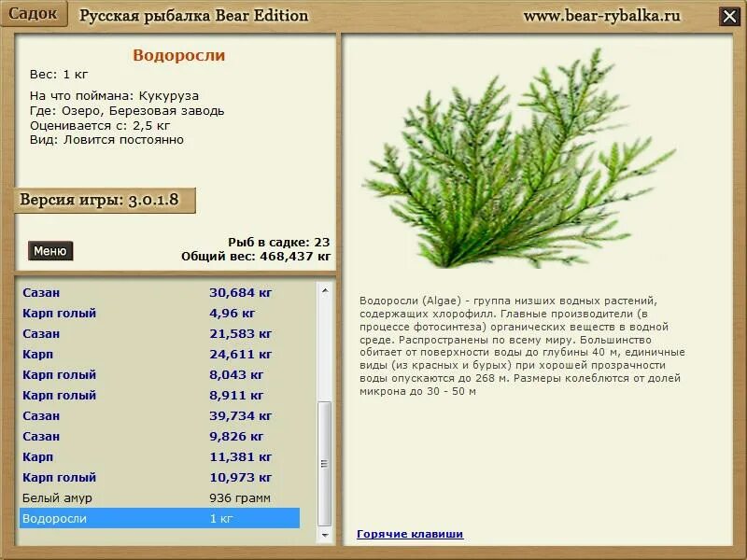Click the Водоросли heading title
The width and height of the screenshot is (747, 560).
coord(178,55)
